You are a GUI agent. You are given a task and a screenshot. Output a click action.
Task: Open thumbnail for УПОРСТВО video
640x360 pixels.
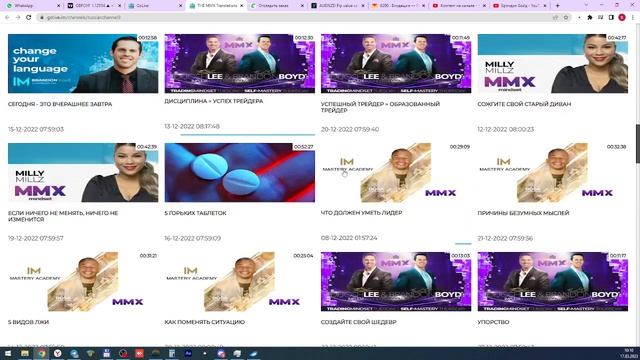(553, 281)
